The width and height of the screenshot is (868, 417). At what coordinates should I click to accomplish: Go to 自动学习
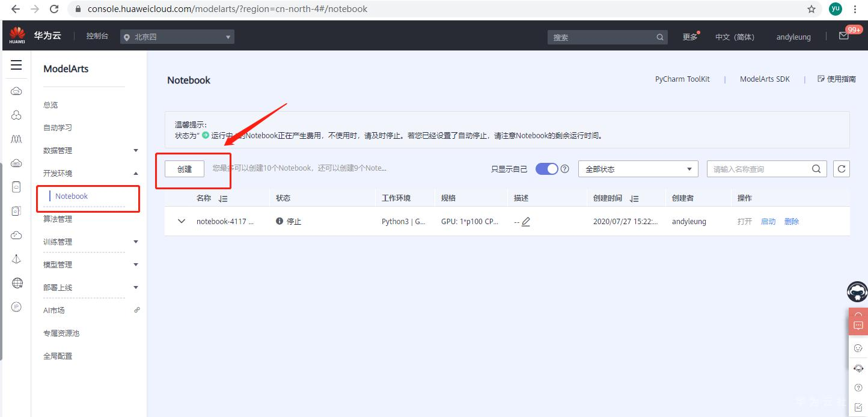[57, 127]
